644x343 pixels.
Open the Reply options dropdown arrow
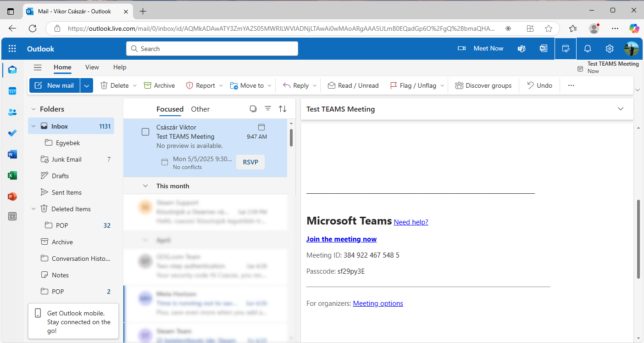pos(315,85)
